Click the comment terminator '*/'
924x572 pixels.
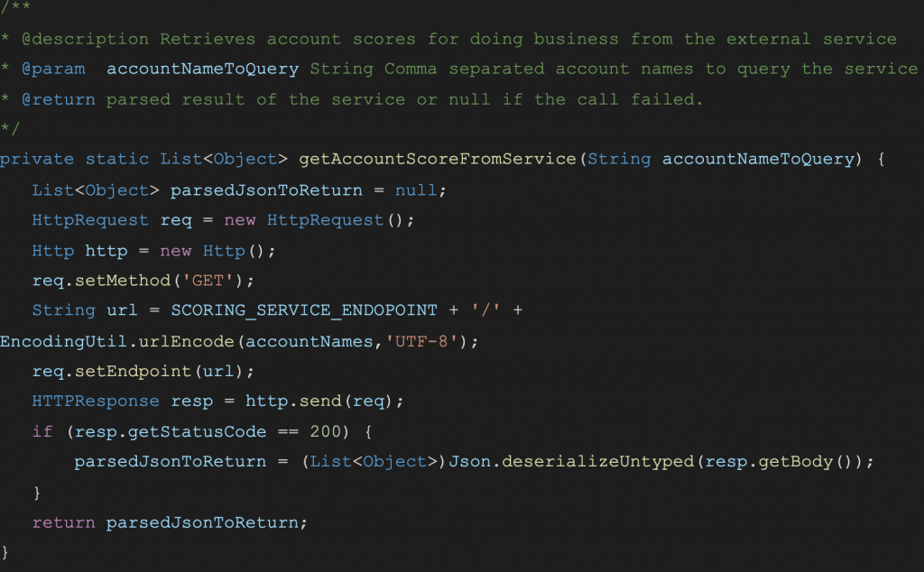pos(10,128)
